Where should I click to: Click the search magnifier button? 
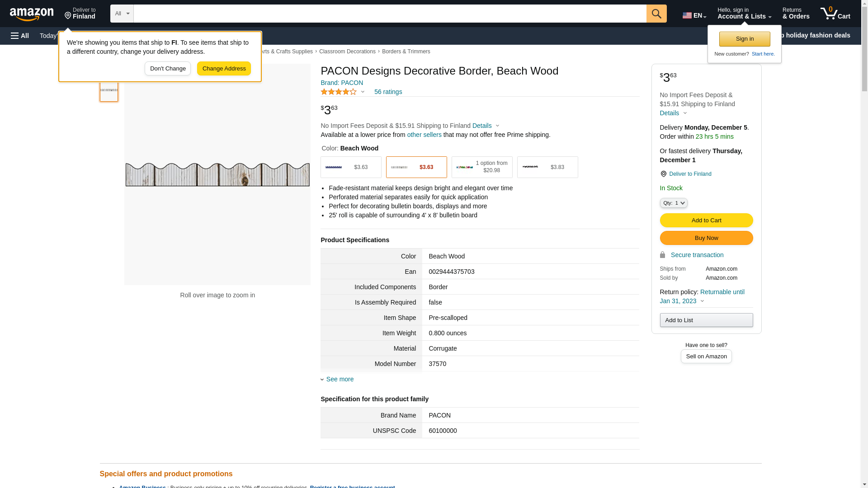click(x=656, y=14)
